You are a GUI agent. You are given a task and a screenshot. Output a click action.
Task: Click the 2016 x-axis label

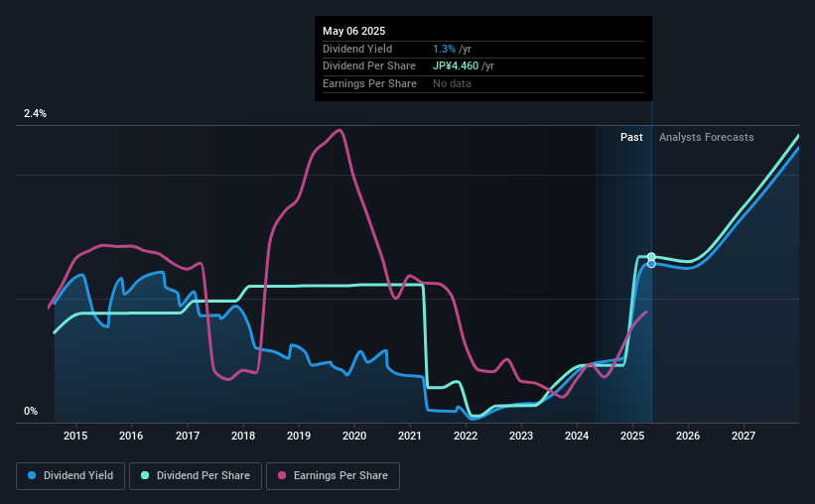131,436
